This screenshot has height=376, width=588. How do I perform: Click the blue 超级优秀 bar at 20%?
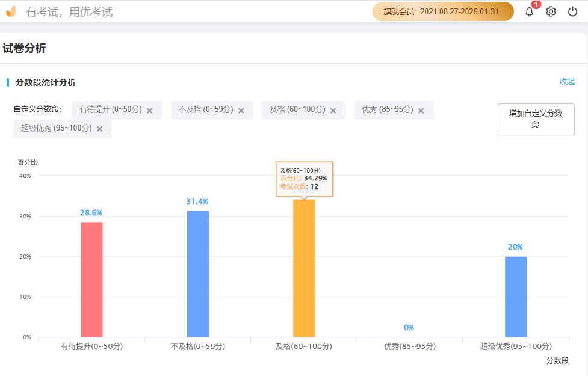coord(516,297)
